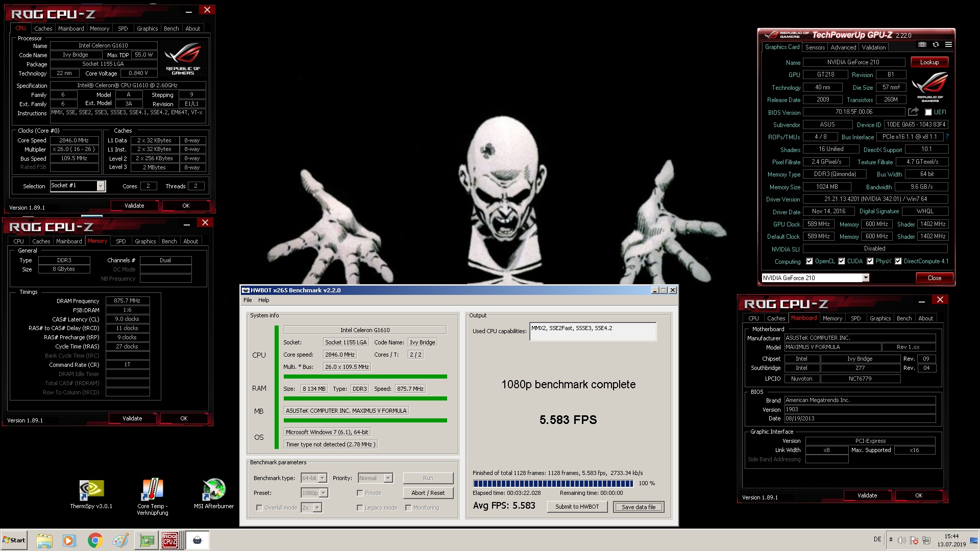980x551 pixels.
Task: Open the Windows Start menu
Action: pyautogui.click(x=14, y=540)
